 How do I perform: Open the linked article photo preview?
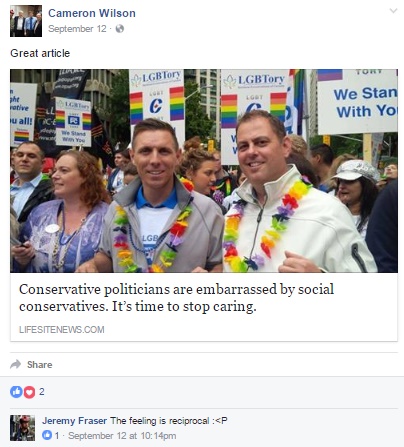click(x=204, y=171)
